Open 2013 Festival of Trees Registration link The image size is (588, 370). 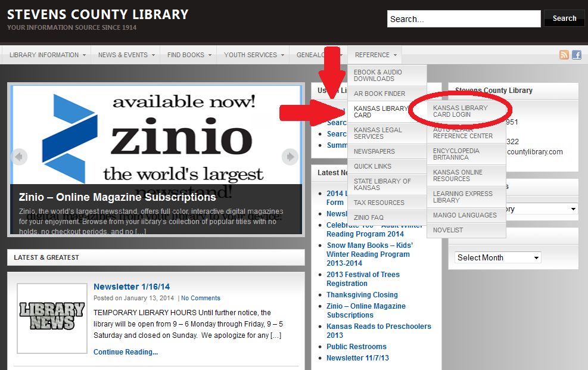tap(363, 279)
